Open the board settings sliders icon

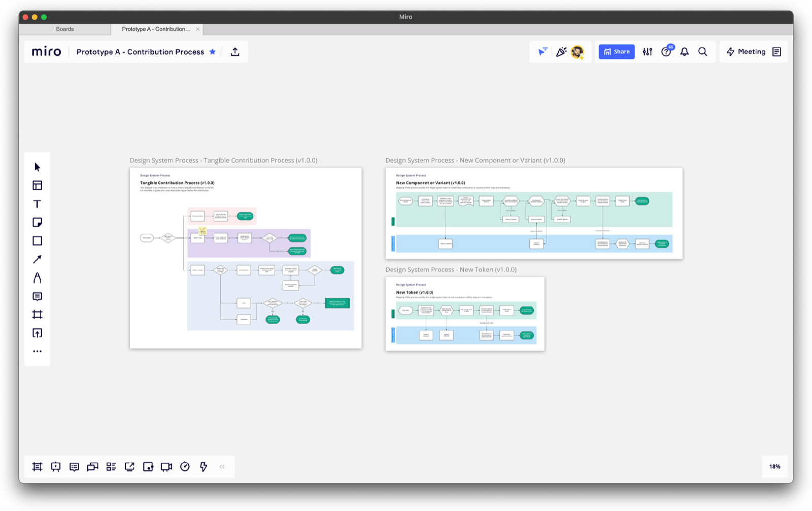coord(648,52)
